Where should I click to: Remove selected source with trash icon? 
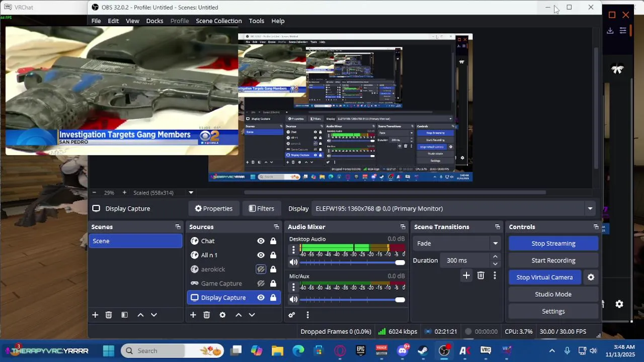(207, 315)
